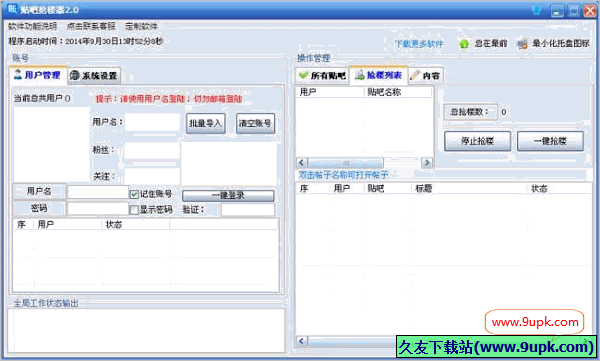Click the large text box beside 粉丝
The image size is (600, 361).
229,164
